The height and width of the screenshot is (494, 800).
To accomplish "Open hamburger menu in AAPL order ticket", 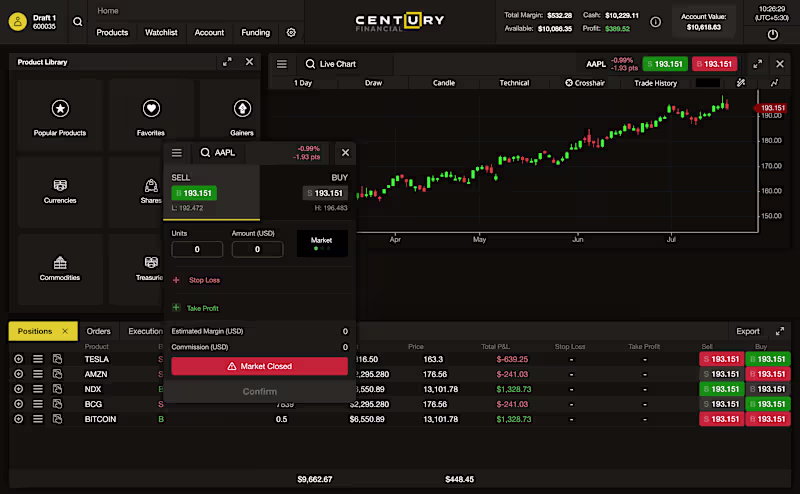I will click(177, 153).
